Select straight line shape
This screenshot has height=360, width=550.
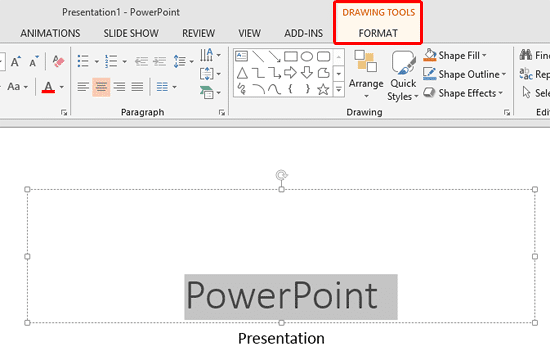pyautogui.click(x=258, y=56)
